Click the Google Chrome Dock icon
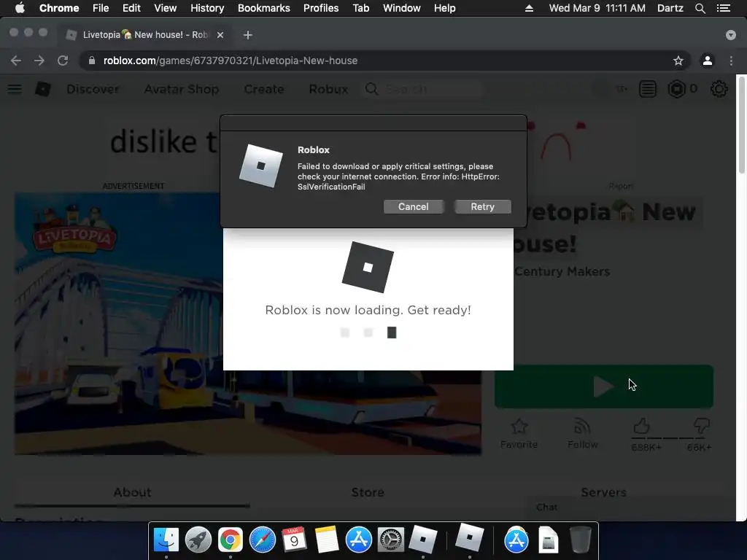The width and height of the screenshot is (747, 560). point(230,540)
